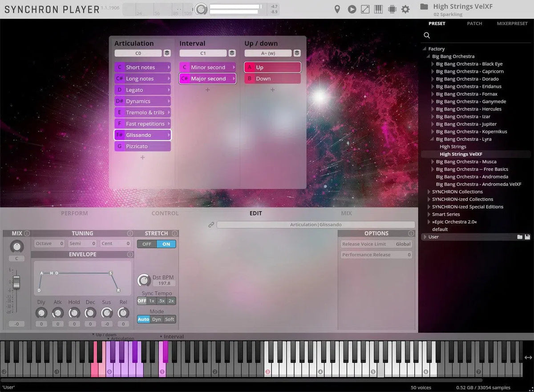Switch to the PERFORM tab

74,213
